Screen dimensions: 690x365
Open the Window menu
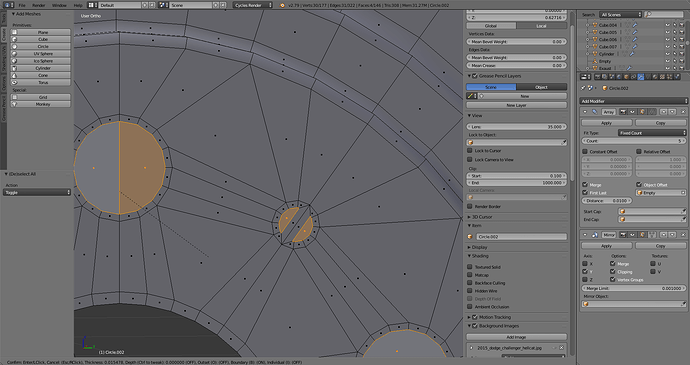coord(59,5)
